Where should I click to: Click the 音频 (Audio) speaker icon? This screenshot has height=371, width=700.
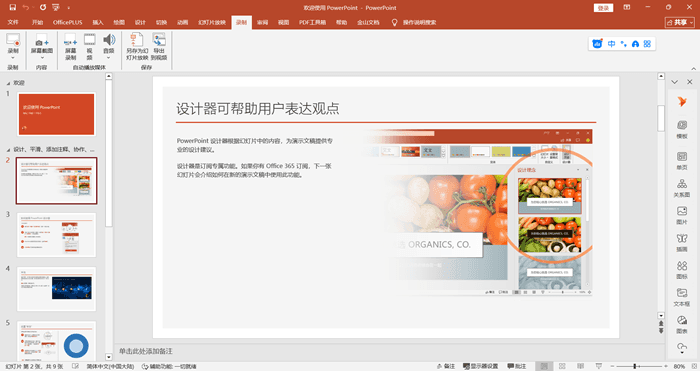tap(109, 40)
